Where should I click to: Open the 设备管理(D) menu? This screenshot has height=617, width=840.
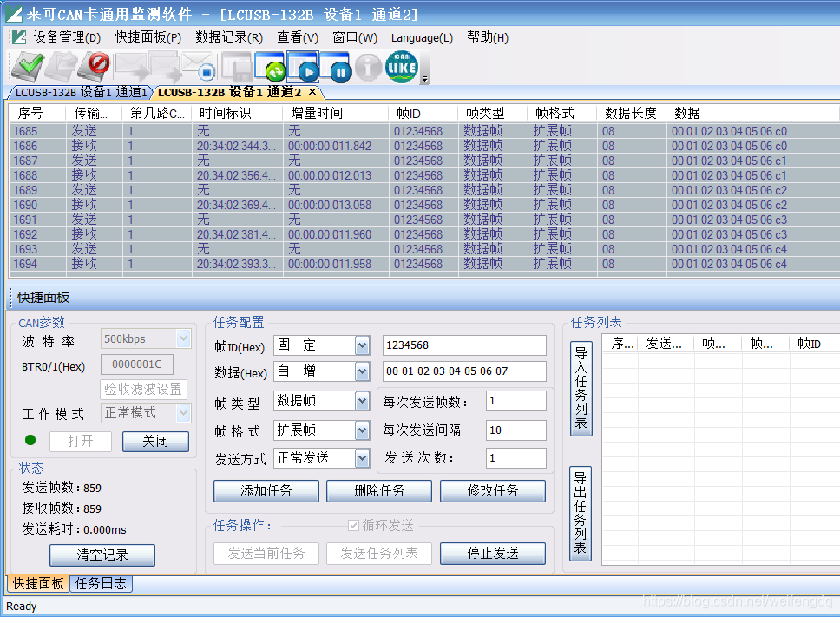pyautogui.click(x=67, y=37)
